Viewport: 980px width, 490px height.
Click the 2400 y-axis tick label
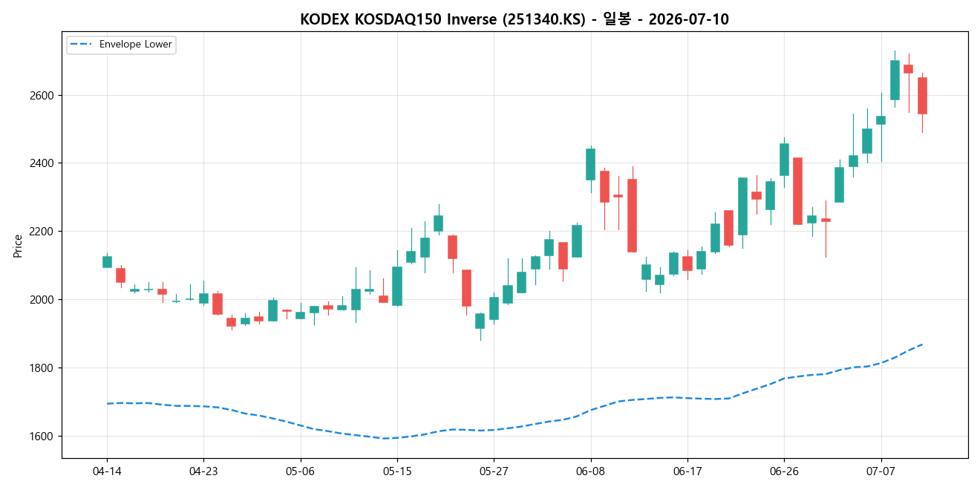click(x=42, y=163)
